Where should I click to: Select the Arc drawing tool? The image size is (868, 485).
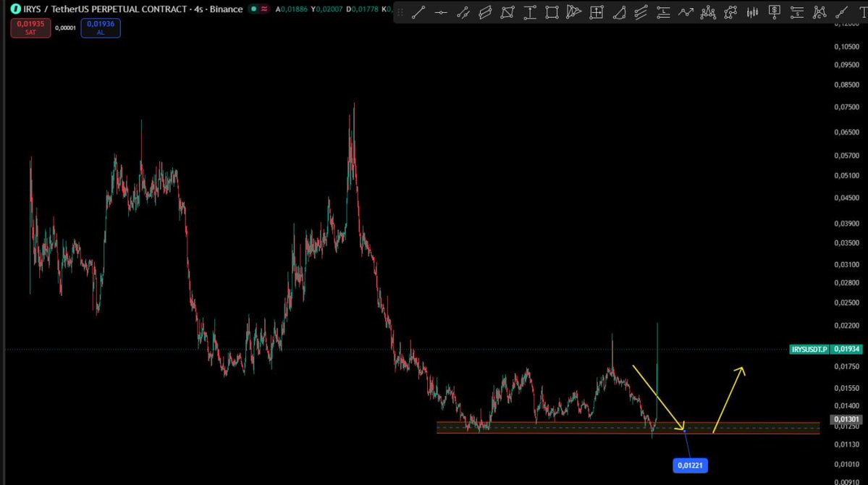pyautogui.click(x=619, y=12)
